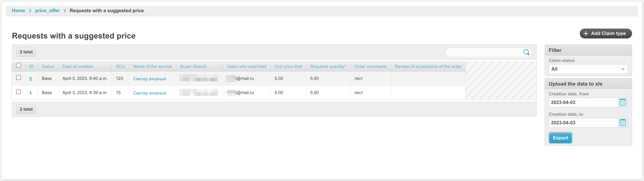
Task: Click the Export button
Action: click(x=560, y=138)
